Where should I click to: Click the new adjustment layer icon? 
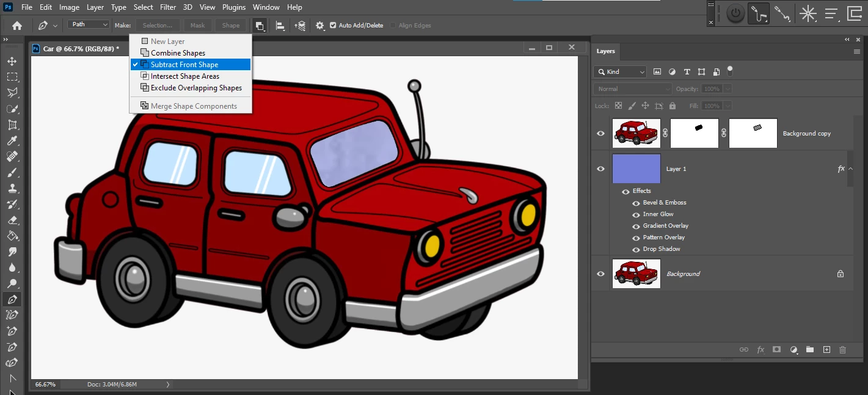tap(793, 350)
